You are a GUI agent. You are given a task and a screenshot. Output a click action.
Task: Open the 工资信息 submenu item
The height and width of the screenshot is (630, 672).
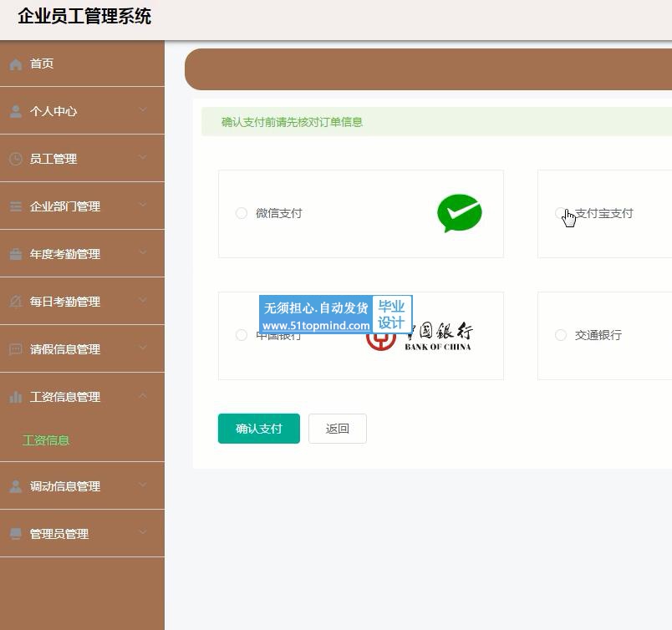coord(46,440)
